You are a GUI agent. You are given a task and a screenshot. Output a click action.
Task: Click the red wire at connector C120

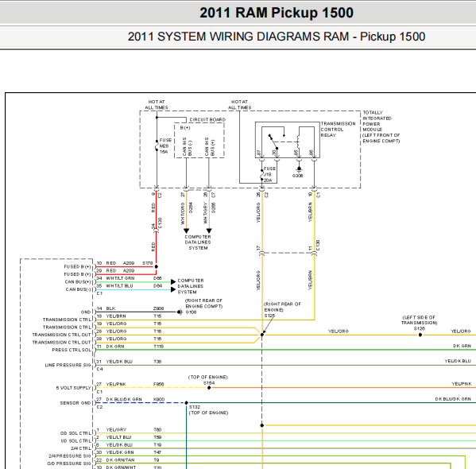(156, 230)
